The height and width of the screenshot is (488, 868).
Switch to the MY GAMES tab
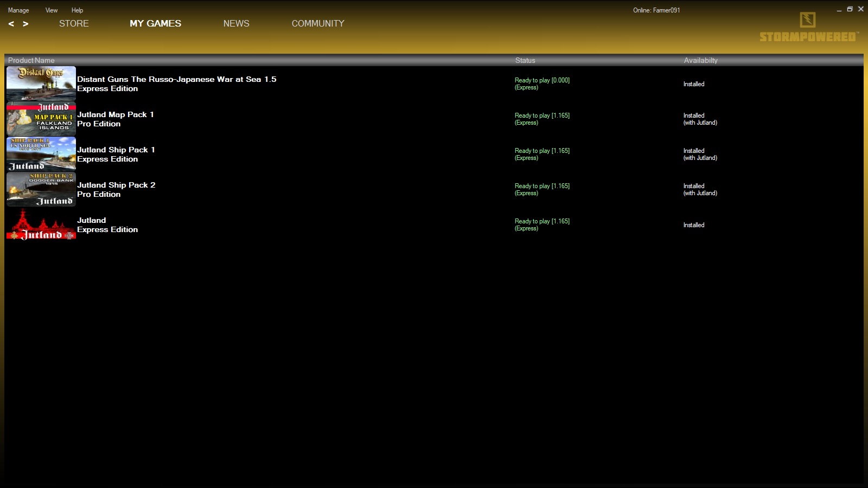[155, 23]
